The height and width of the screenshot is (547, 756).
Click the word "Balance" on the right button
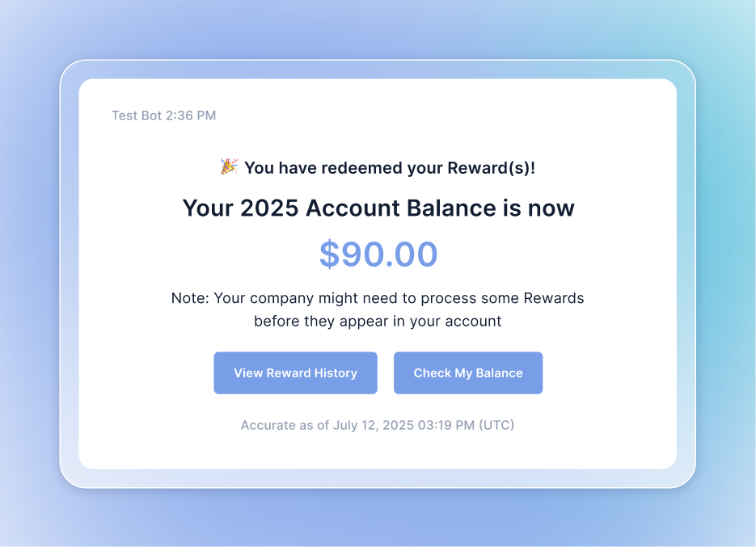(x=499, y=373)
